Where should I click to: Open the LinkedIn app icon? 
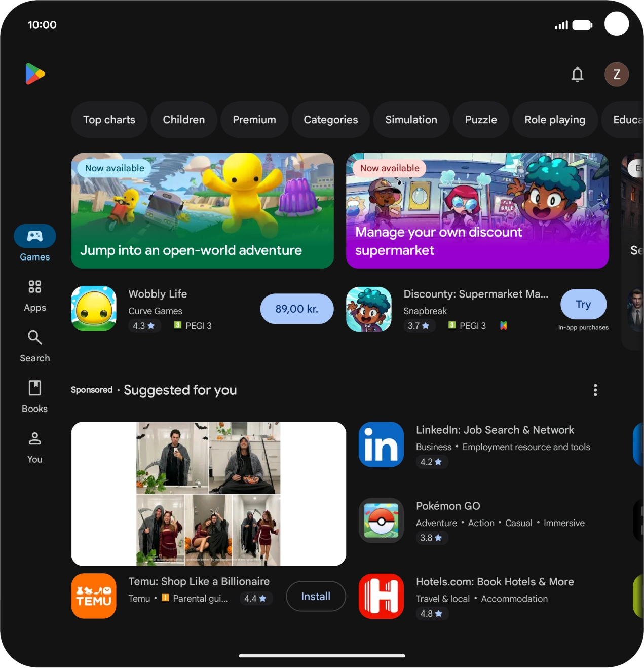point(381,444)
